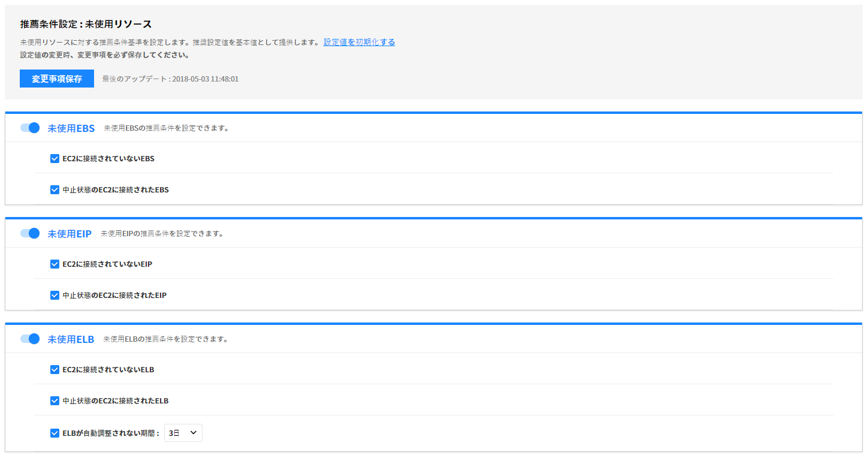Click the 未使用ELB section title
The height and width of the screenshot is (458, 868).
71,339
